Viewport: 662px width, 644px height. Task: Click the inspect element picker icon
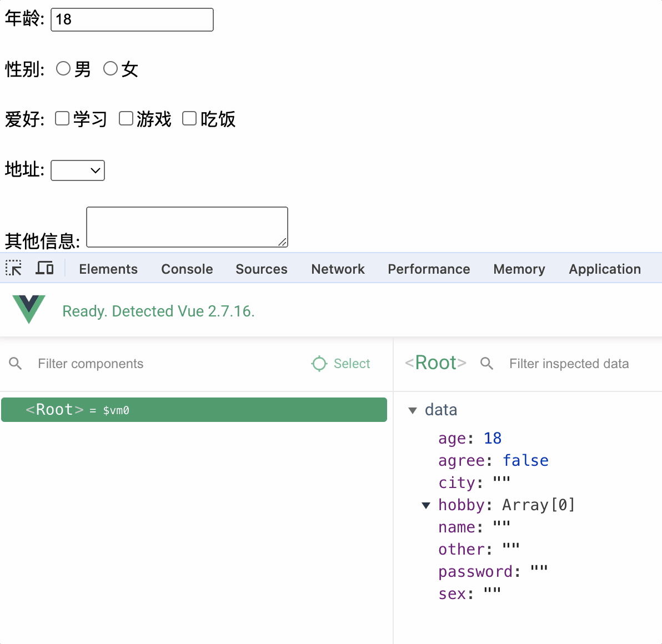13,268
